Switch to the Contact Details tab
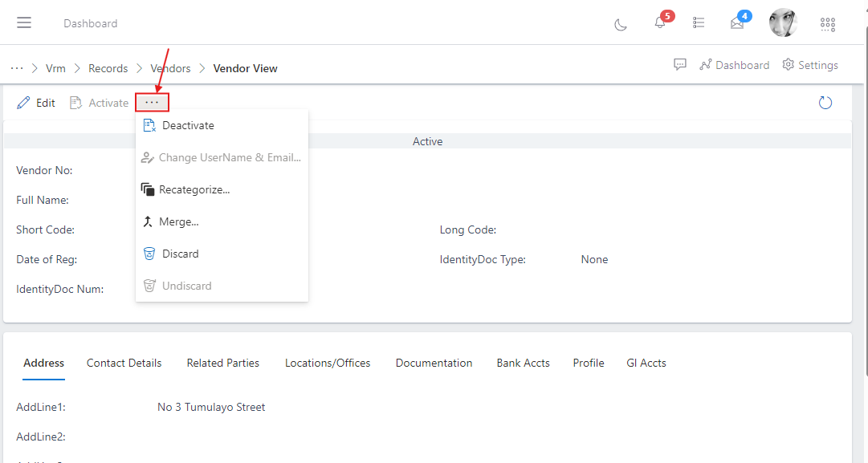Viewport: 868px width, 463px height. (124, 363)
